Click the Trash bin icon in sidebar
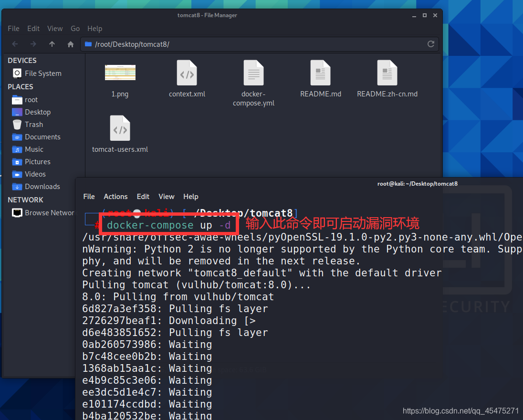 17,125
